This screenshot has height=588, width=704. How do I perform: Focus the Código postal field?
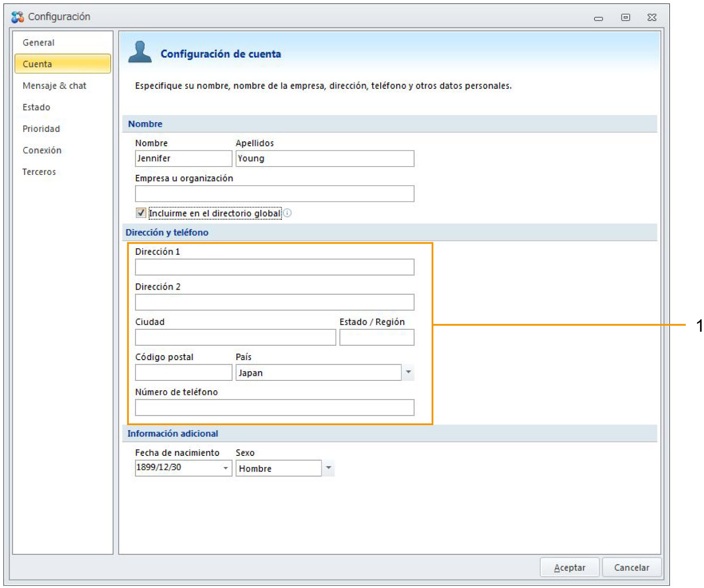(x=183, y=372)
